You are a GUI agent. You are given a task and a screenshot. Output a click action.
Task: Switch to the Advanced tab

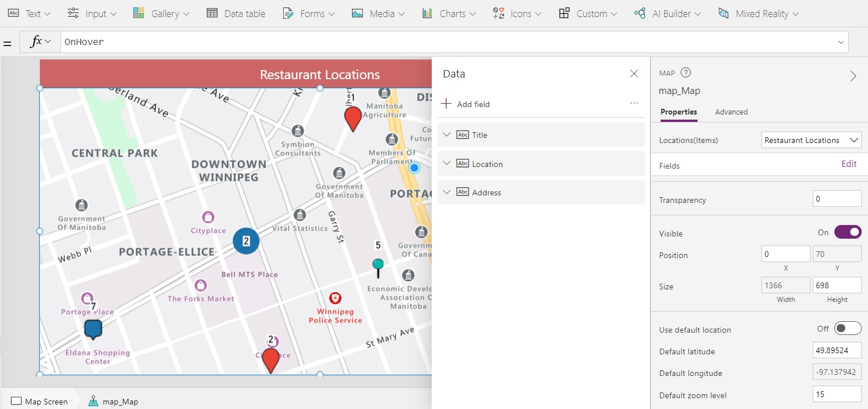coord(731,112)
